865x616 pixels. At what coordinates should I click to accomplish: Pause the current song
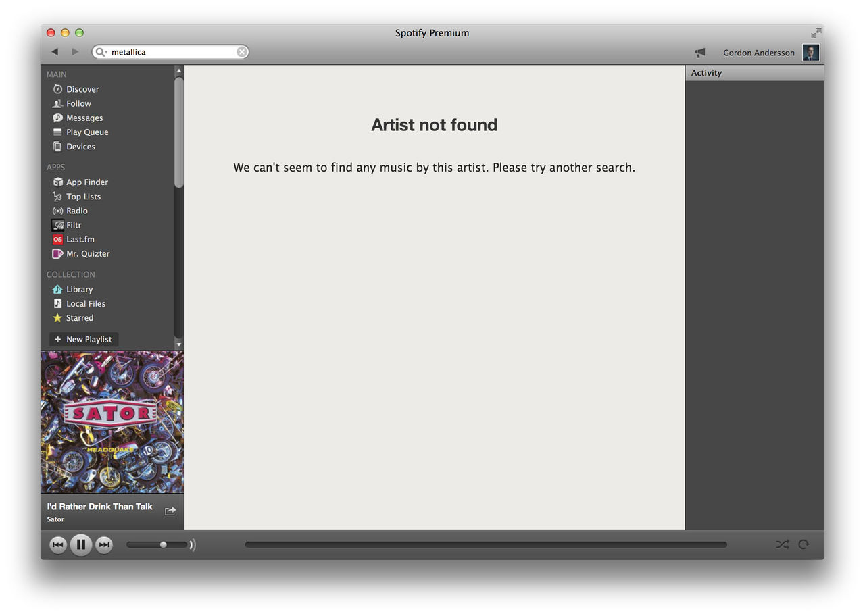[x=80, y=544]
